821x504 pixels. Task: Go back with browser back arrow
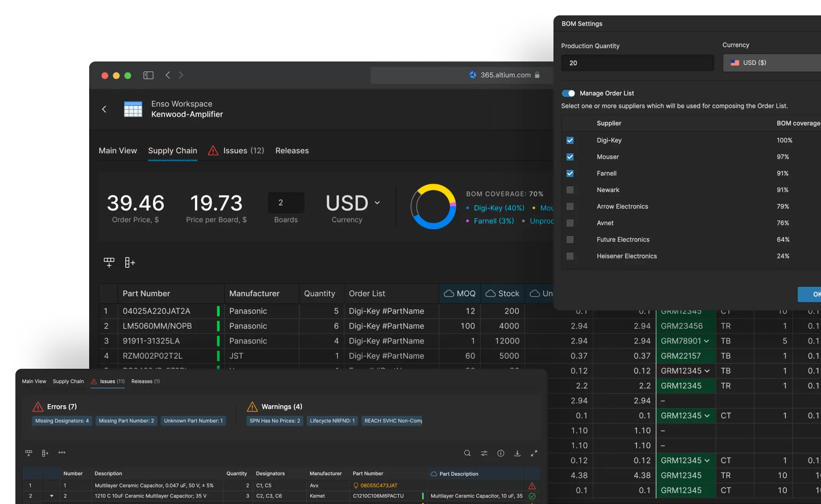(168, 75)
